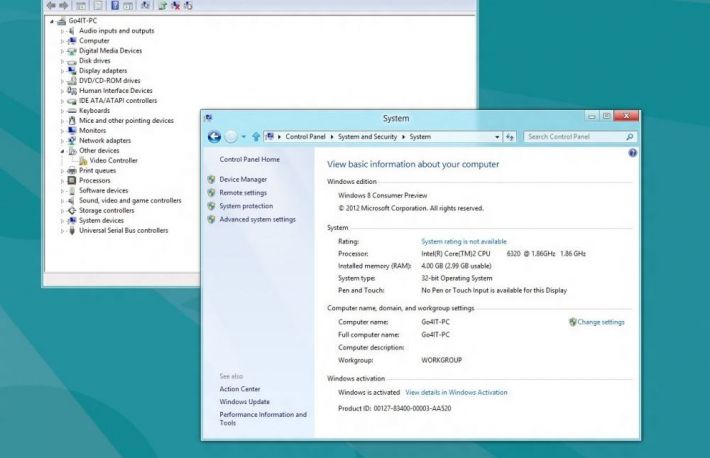Open Advanced system settings link
The image size is (710, 458).
[x=257, y=219]
